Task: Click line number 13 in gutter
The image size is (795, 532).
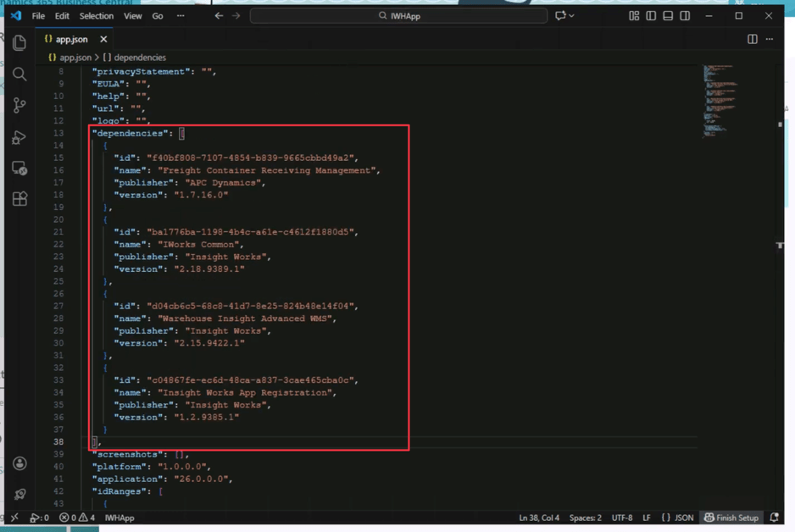Action: point(58,133)
